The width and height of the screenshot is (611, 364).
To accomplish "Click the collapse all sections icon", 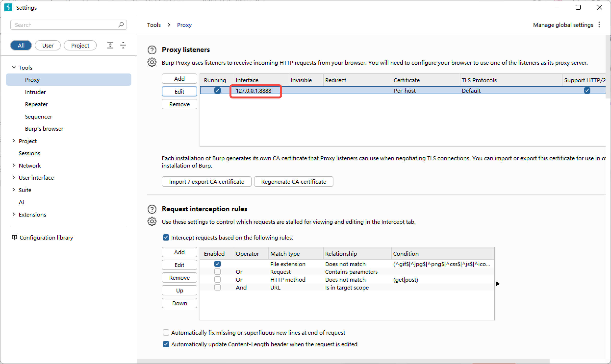I will pos(123,45).
